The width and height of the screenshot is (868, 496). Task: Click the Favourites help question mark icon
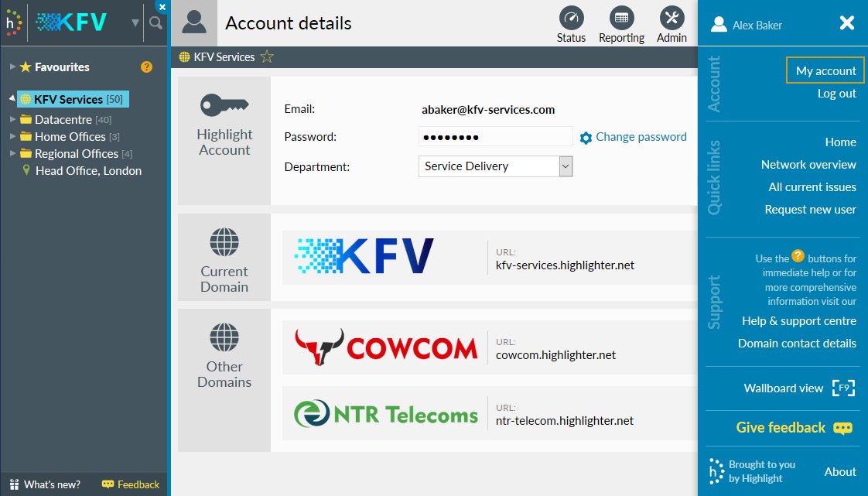point(146,67)
